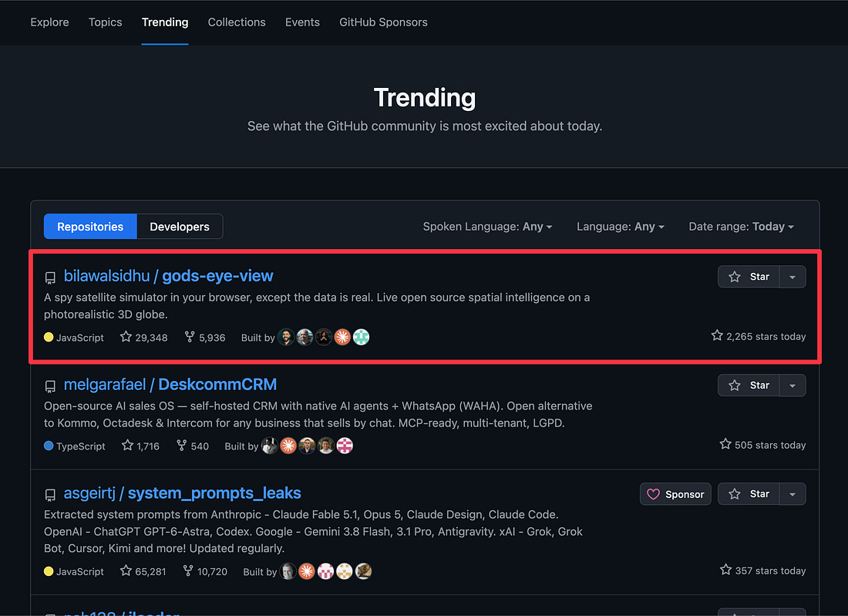This screenshot has width=848, height=616.
Task: Open the Language: Any filter
Action: tap(621, 227)
